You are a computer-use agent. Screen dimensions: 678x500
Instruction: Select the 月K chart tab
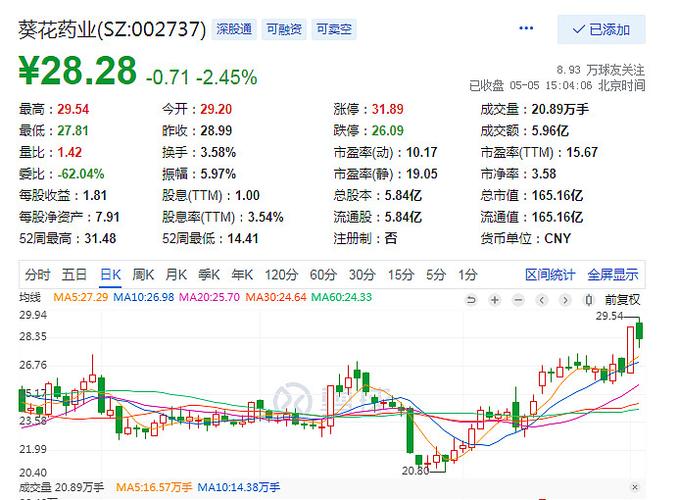point(176,275)
